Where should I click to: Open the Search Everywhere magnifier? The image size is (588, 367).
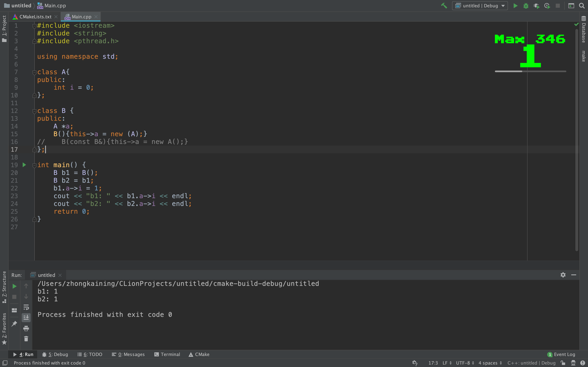pyautogui.click(x=582, y=6)
